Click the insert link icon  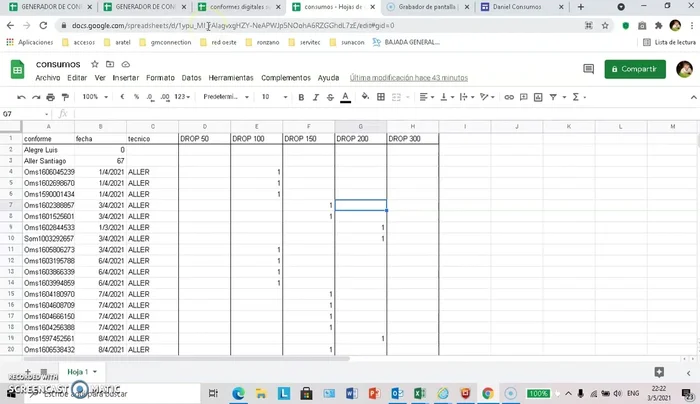pos(509,97)
